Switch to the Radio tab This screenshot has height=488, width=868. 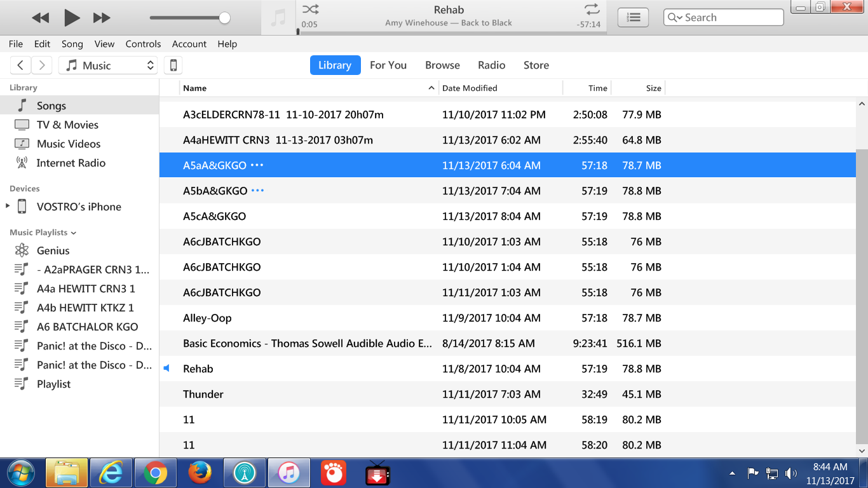[492, 65]
